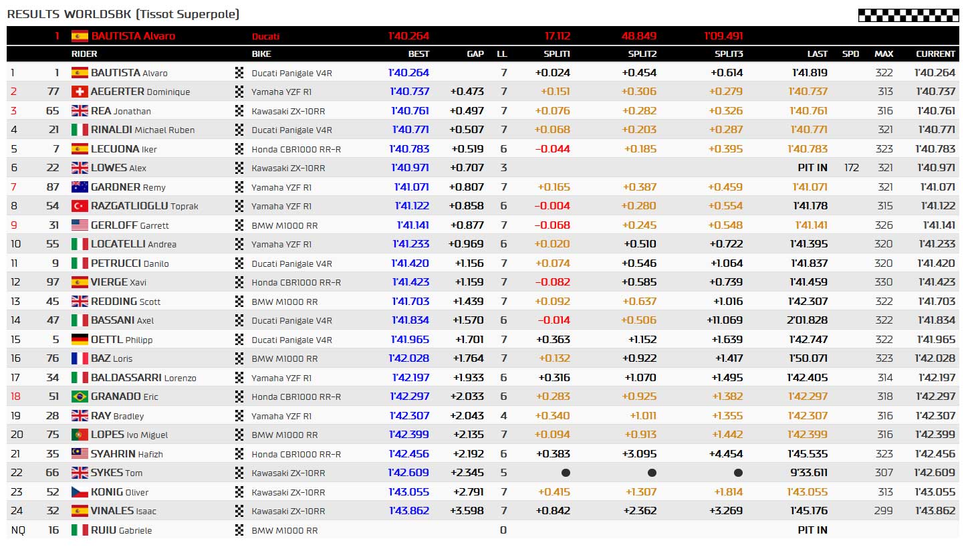This screenshot has height=551, width=980.
Task: Click the BEST column header
Action: click(x=418, y=53)
